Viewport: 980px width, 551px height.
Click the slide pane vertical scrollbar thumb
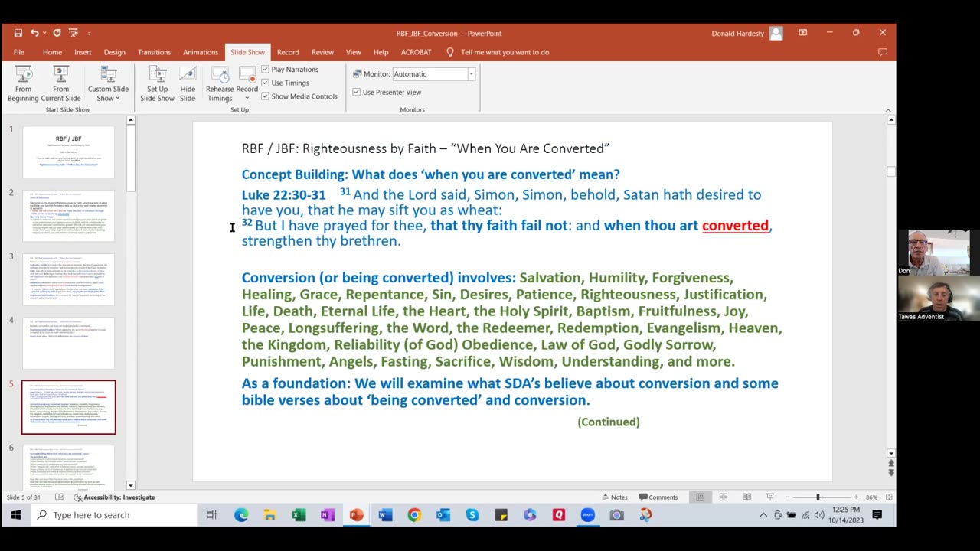(x=890, y=171)
